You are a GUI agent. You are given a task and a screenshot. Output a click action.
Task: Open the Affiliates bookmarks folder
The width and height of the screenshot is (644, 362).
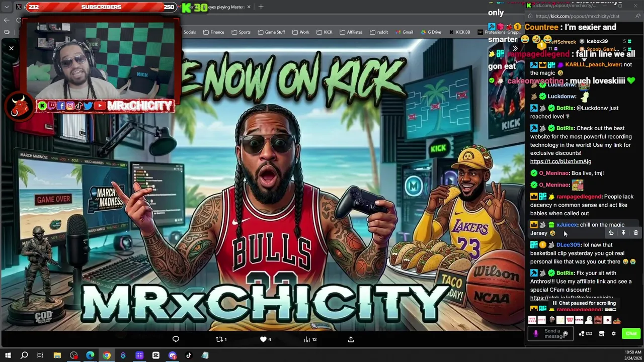click(x=351, y=32)
